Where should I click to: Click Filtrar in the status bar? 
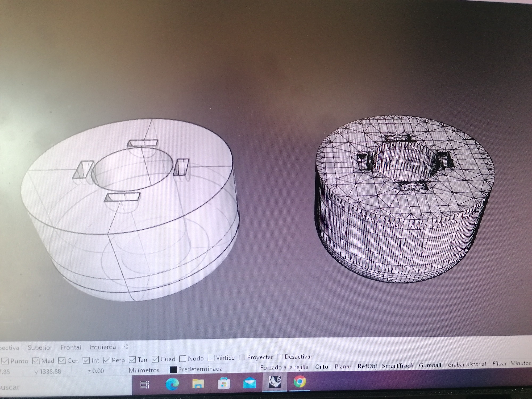tap(499, 363)
